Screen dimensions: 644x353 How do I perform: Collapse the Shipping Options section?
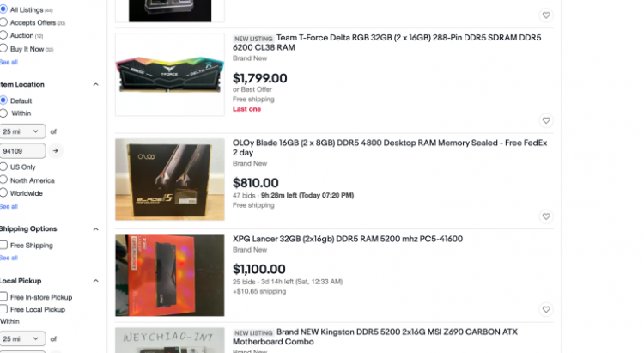coord(95,229)
